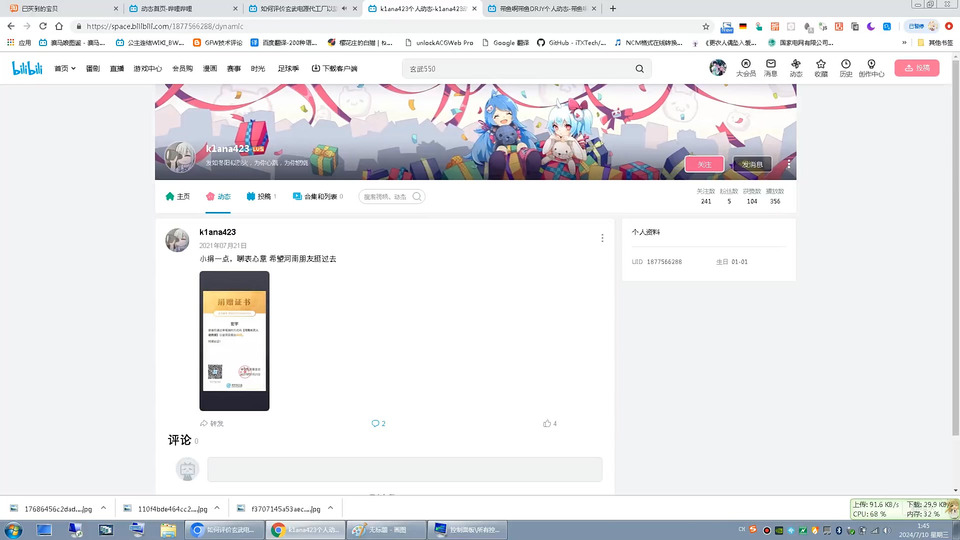Click the bilibili search box

[517, 69]
